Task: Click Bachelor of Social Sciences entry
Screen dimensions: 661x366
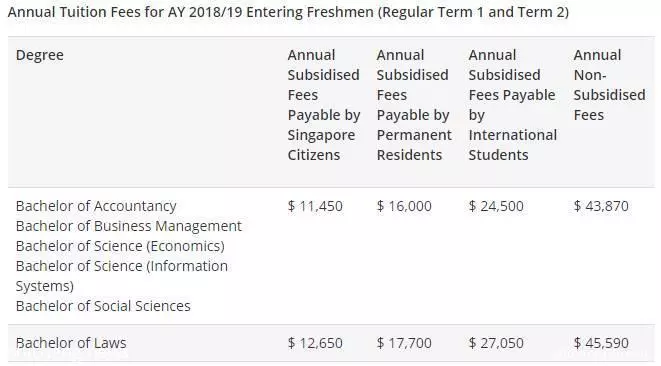Action: pos(103,306)
